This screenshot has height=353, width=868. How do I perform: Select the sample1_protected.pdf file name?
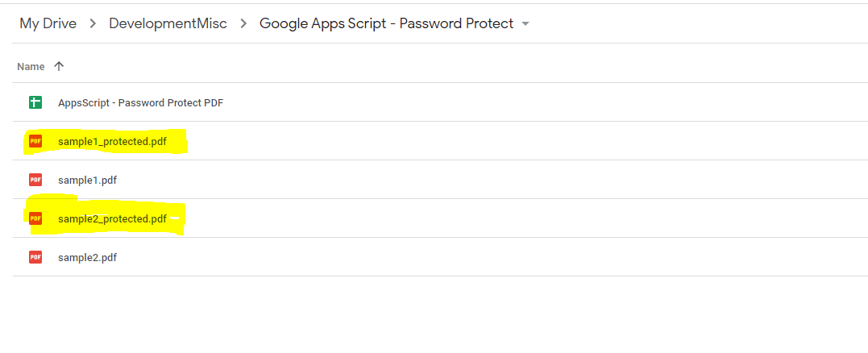(112, 142)
